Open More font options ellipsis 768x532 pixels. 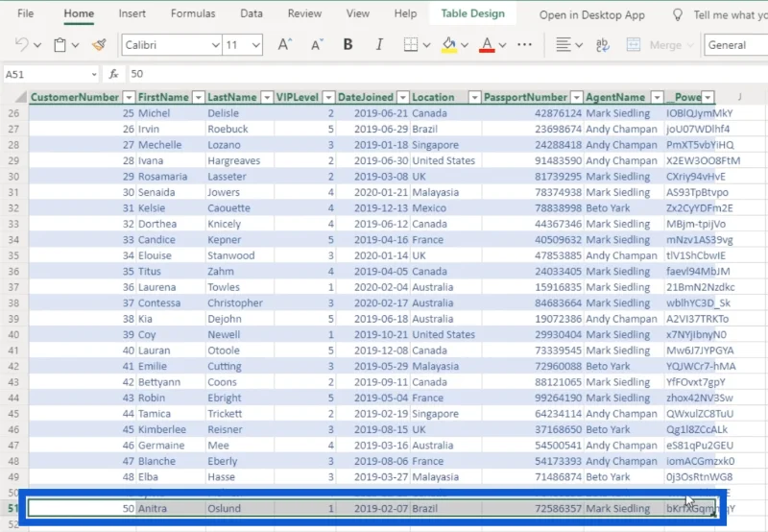(524, 44)
